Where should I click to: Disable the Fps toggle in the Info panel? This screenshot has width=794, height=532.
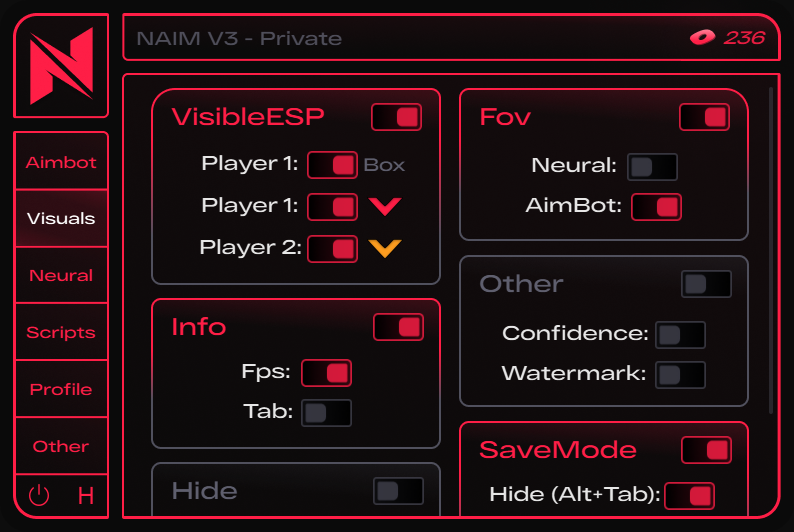point(327,374)
